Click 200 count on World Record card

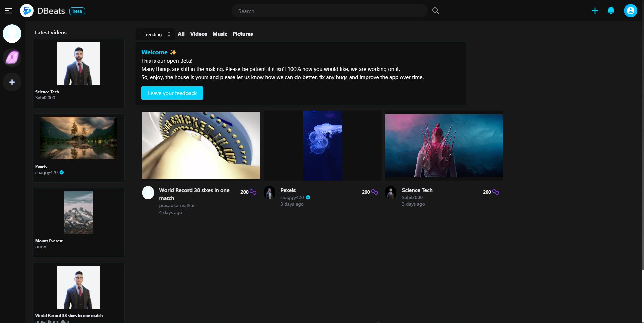click(x=244, y=192)
